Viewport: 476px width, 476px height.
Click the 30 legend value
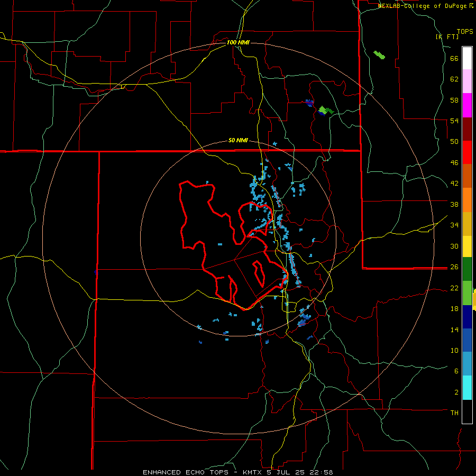[x=454, y=246]
